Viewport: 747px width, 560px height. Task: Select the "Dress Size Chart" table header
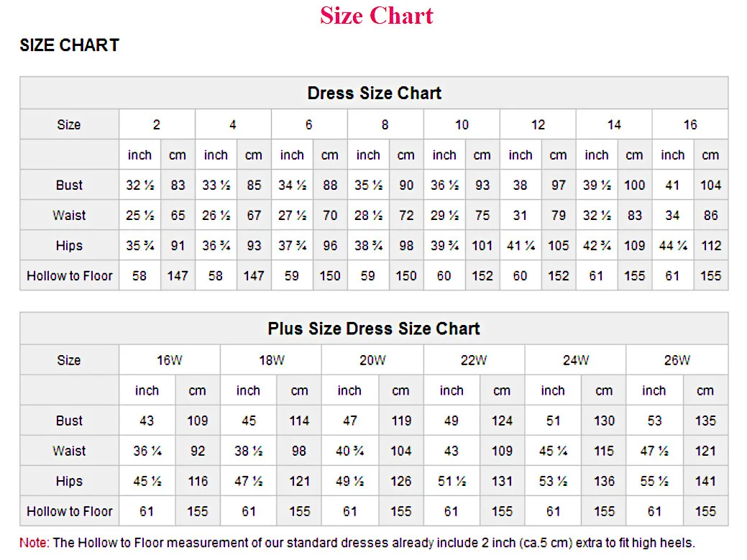click(374, 93)
